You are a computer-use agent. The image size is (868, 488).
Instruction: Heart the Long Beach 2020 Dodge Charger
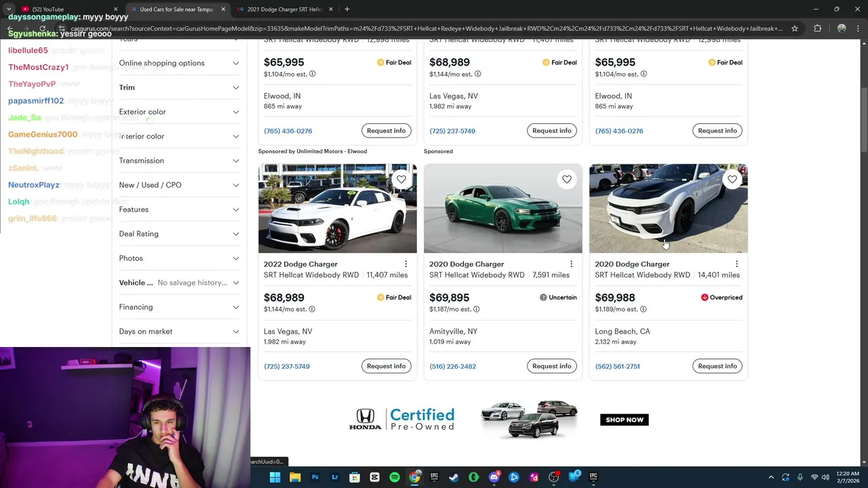point(732,180)
